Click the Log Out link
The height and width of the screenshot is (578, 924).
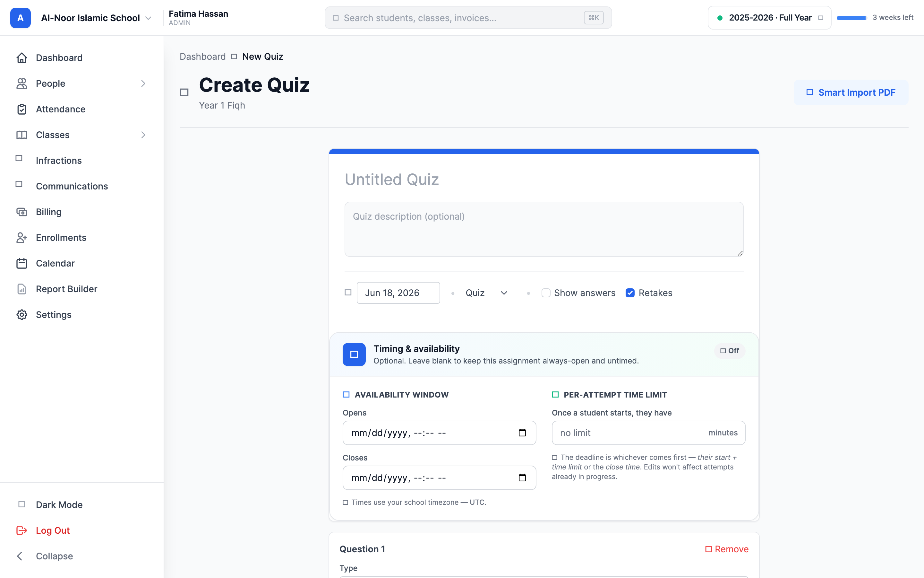[81, 530]
